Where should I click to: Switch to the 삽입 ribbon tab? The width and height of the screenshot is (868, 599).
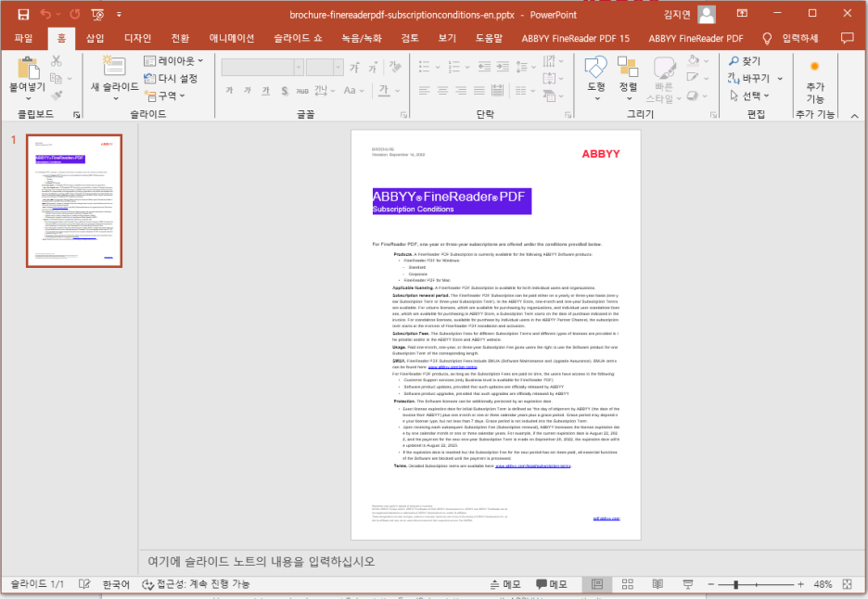[95, 38]
